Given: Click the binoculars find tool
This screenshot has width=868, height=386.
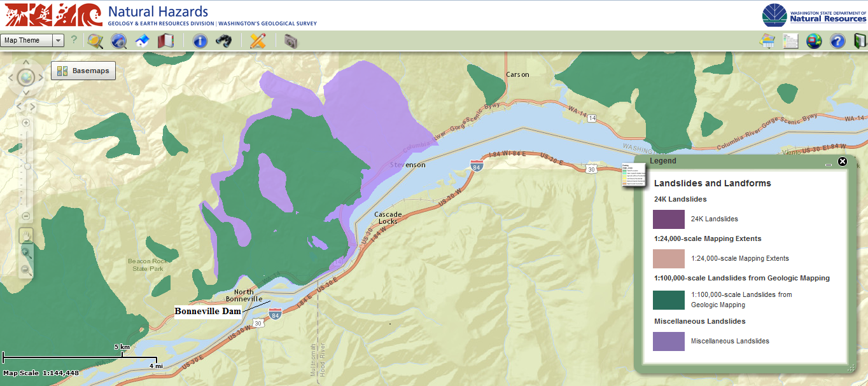Looking at the screenshot, I should 223,41.
